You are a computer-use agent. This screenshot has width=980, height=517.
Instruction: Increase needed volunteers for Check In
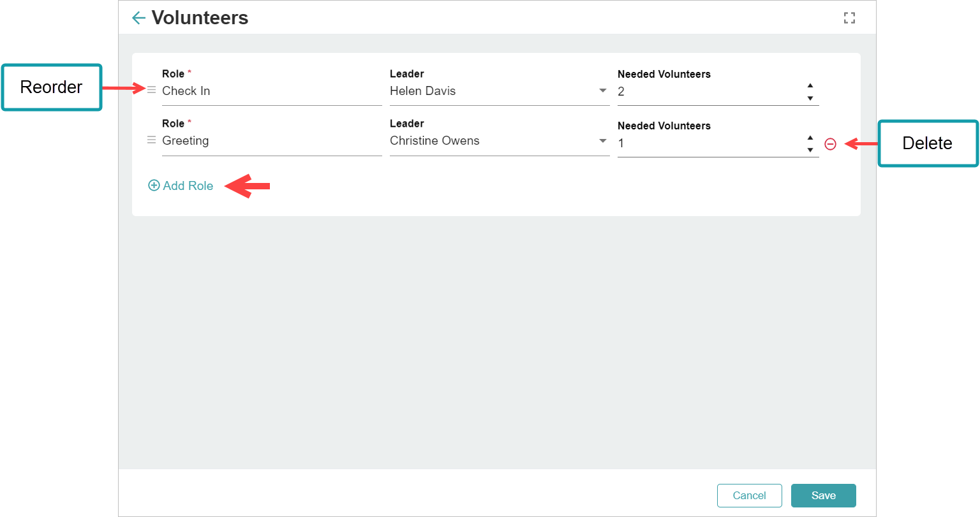(810, 85)
